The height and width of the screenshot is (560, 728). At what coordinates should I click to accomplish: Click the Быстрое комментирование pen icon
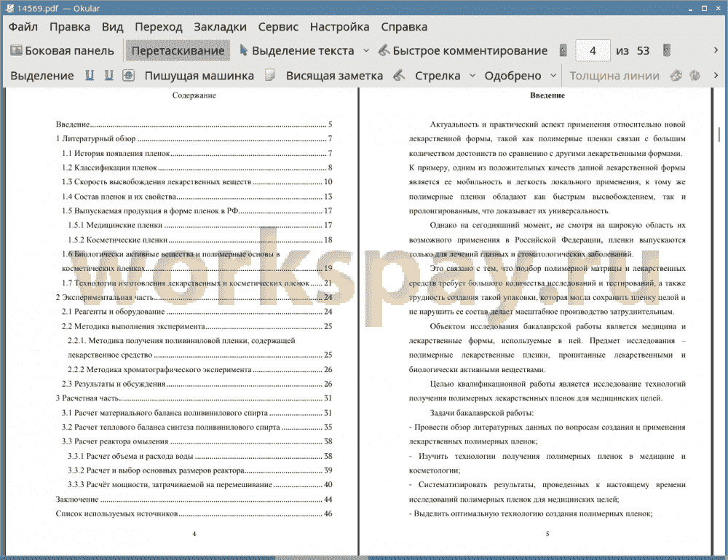(x=384, y=51)
